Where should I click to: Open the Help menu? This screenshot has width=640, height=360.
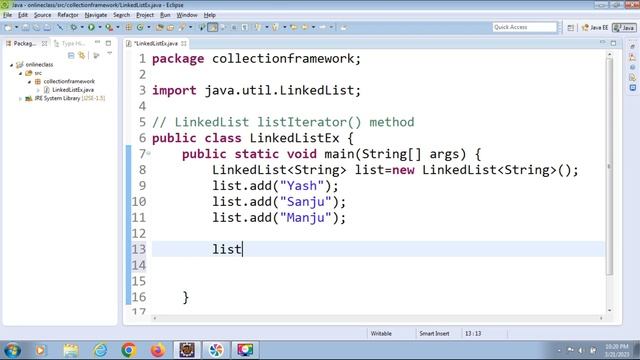click(x=209, y=15)
